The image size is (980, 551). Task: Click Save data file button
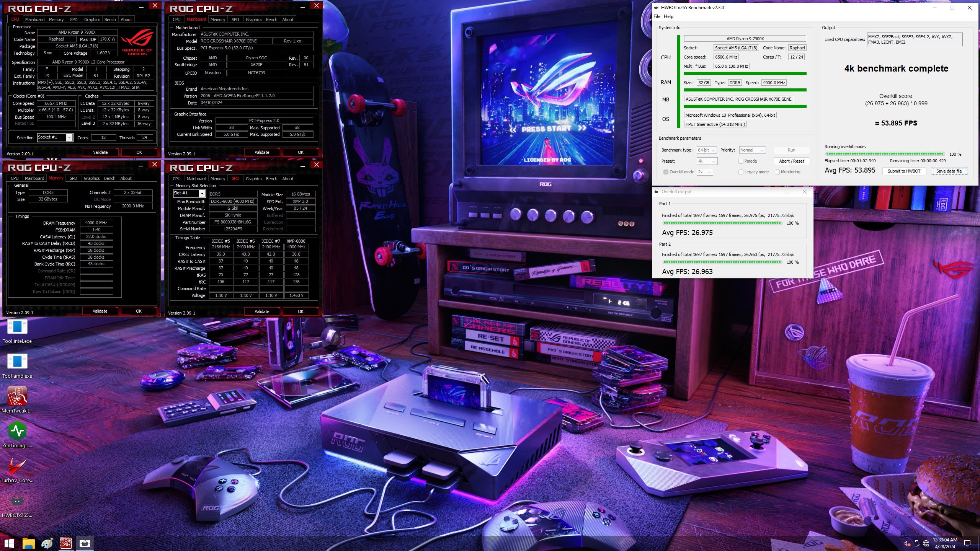click(x=949, y=171)
